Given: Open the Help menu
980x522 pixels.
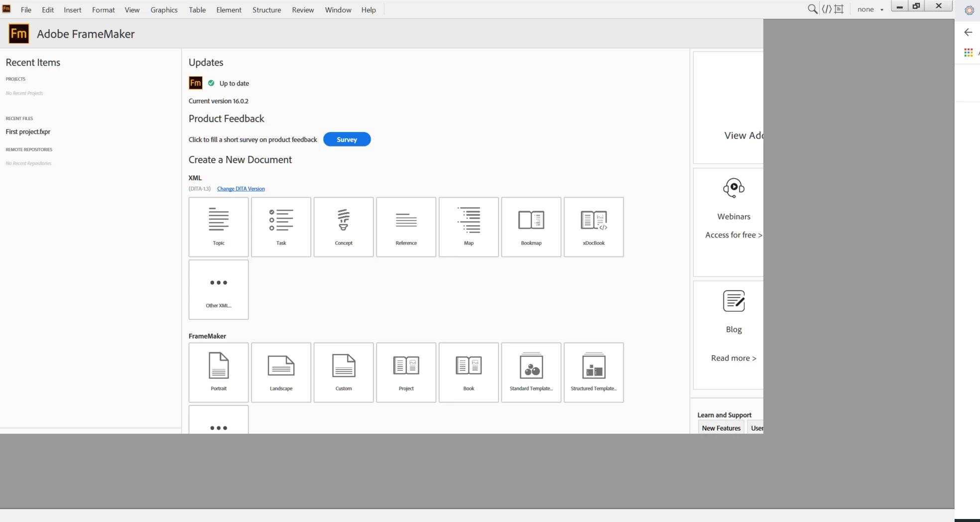Looking at the screenshot, I should click(x=368, y=9).
